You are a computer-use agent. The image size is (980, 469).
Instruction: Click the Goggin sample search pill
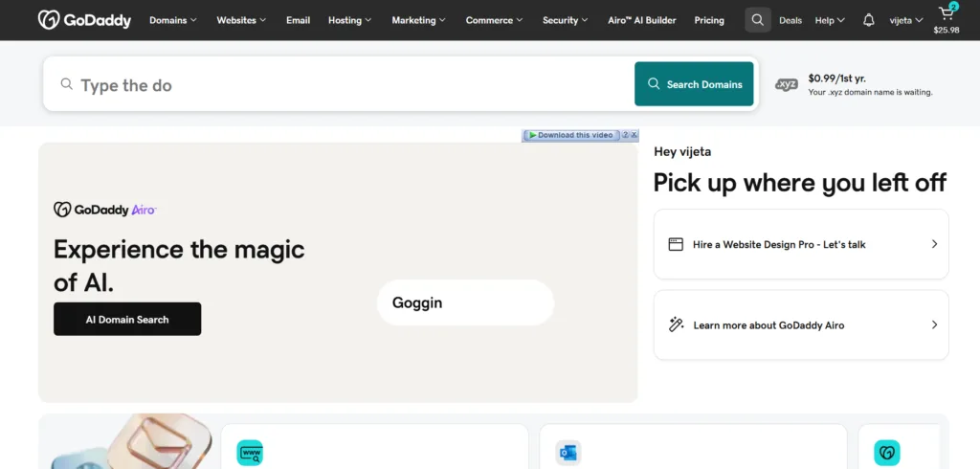point(466,302)
